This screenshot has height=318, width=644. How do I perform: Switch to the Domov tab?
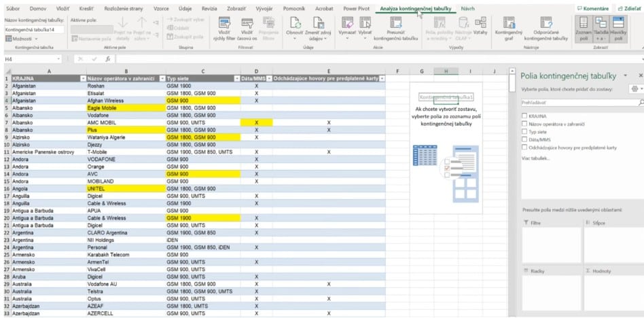39,9
